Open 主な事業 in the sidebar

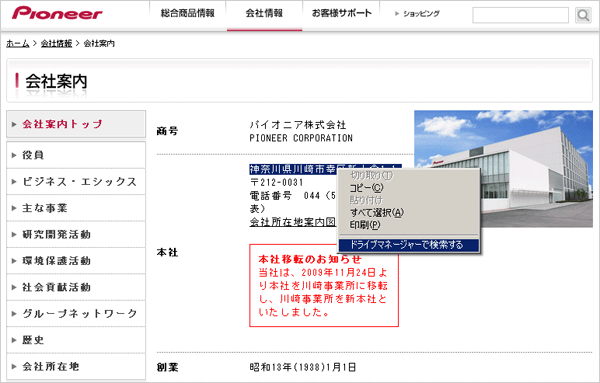(76, 208)
